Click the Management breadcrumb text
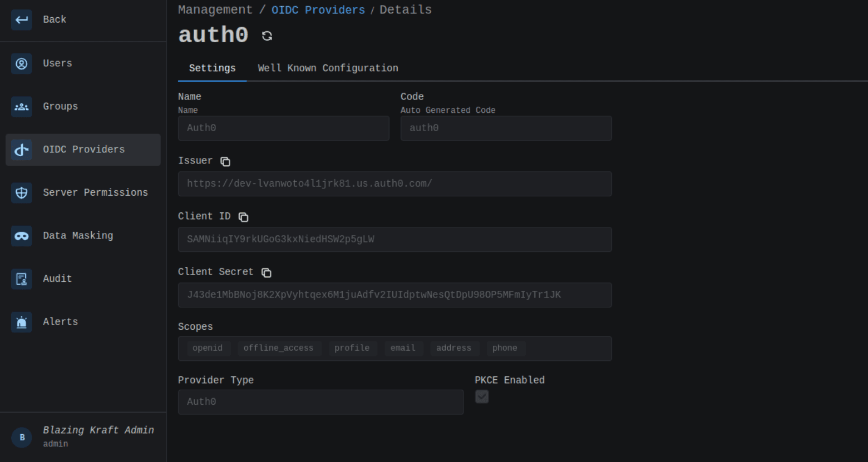Viewport: 868px width, 462px height. [x=215, y=10]
